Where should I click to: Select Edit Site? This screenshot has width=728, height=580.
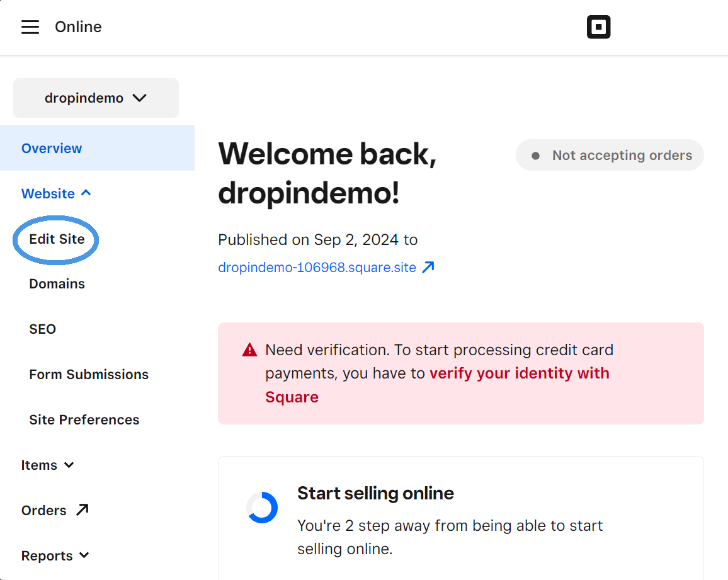click(x=57, y=239)
